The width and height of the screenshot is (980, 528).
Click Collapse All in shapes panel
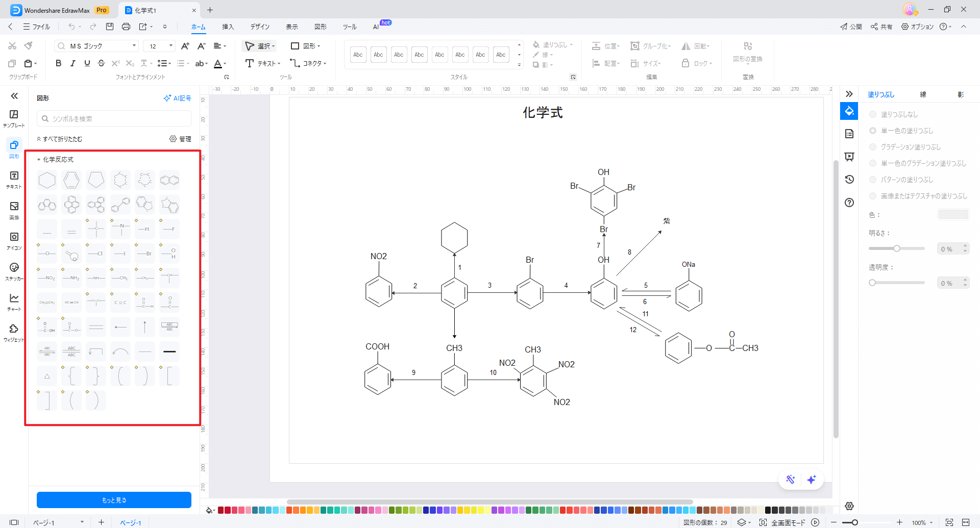tap(59, 139)
